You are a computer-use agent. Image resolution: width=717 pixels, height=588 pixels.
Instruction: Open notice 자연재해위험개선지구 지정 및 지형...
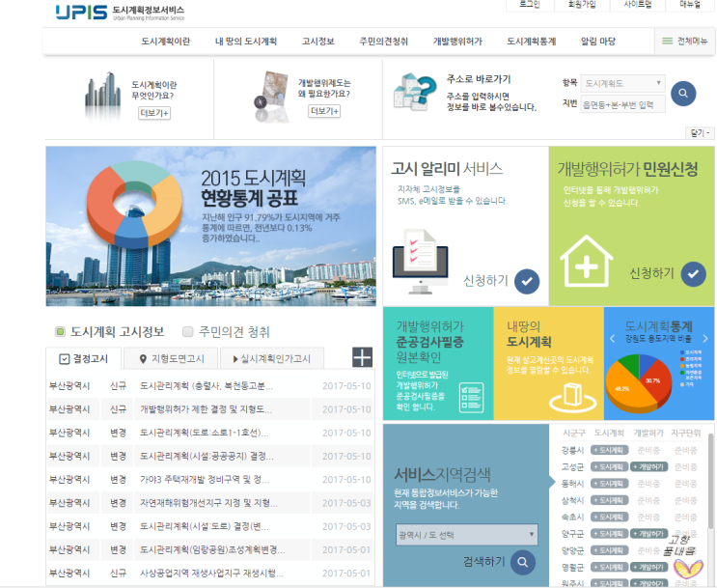[x=208, y=503]
